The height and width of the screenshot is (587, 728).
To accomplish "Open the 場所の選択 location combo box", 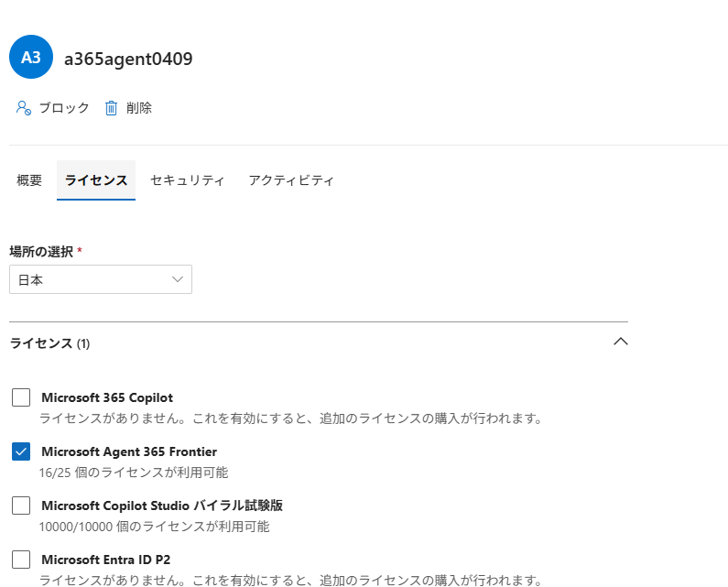I will click(101, 280).
